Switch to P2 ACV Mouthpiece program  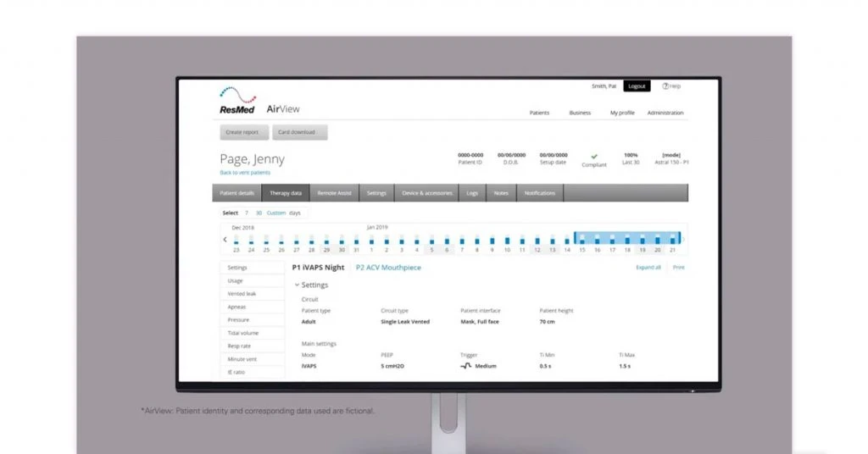tap(388, 268)
